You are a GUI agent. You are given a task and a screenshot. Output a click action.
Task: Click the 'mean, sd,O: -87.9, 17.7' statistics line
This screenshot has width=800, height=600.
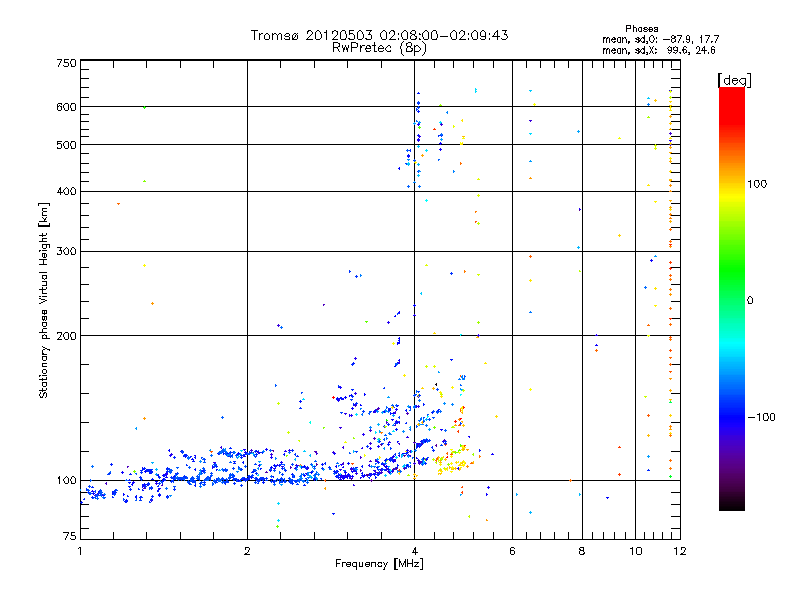click(x=661, y=39)
